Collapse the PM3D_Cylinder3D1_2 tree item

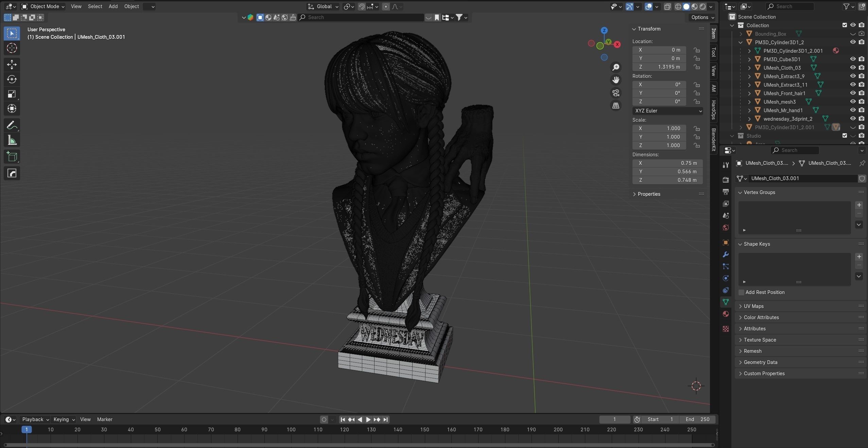click(x=741, y=42)
